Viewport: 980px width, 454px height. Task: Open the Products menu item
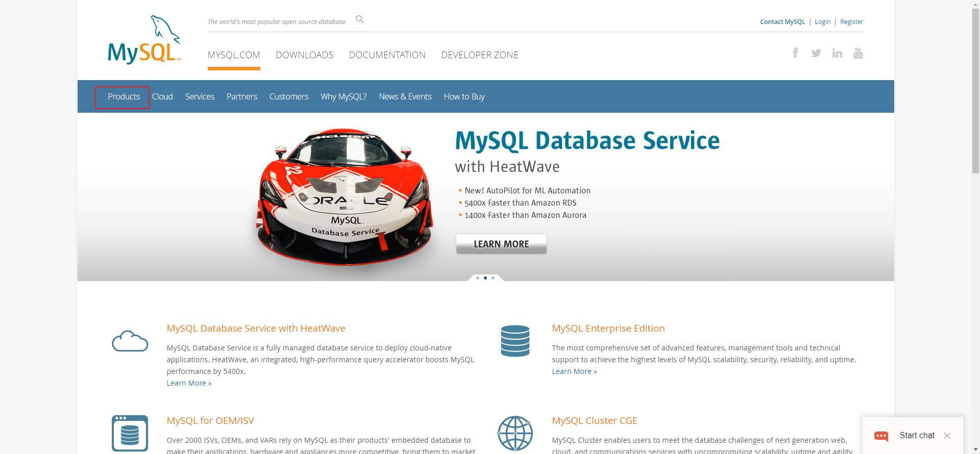click(124, 97)
